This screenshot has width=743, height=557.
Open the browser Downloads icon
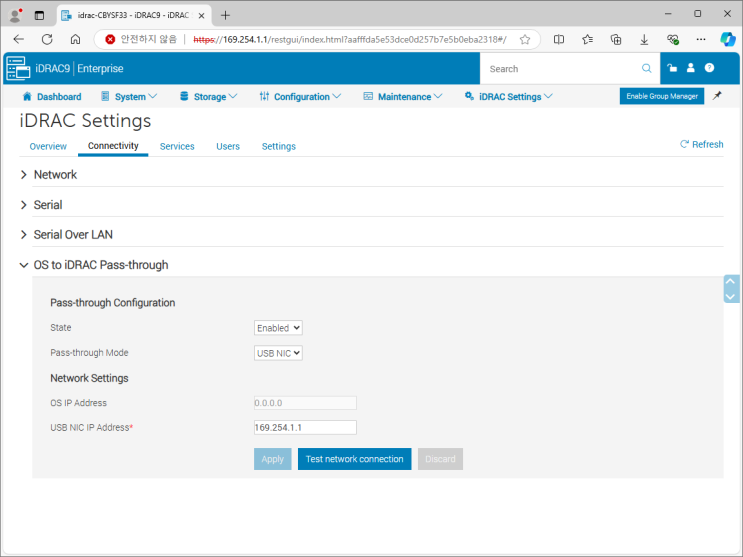point(644,39)
